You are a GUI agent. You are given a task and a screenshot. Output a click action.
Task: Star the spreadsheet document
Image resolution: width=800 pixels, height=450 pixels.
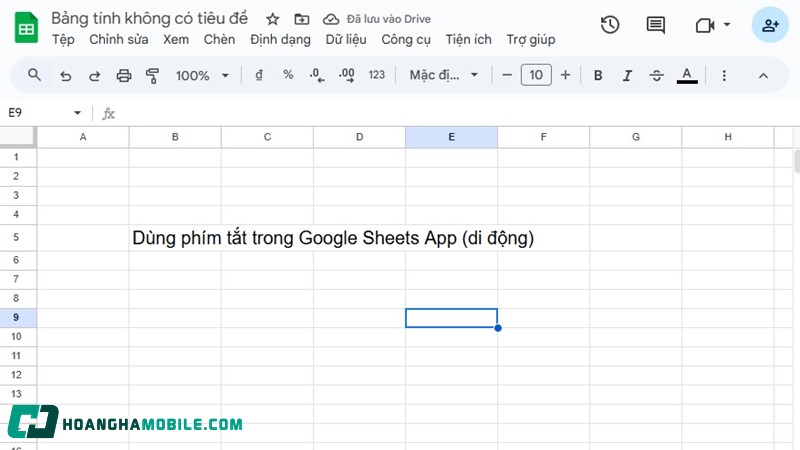273,19
